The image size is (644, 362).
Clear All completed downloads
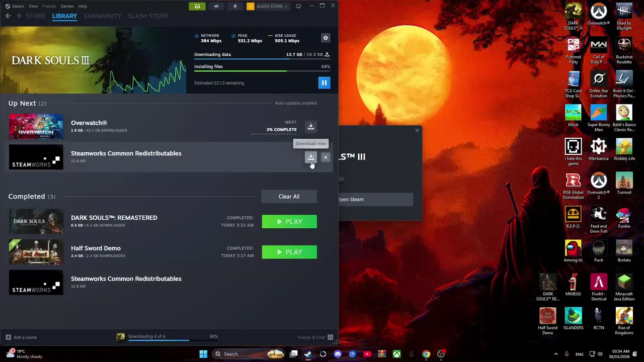pos(289,197)
